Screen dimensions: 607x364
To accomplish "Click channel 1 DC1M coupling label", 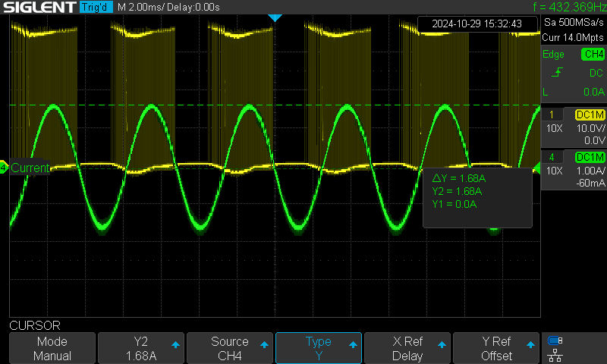I will click(x=590, y=115).
